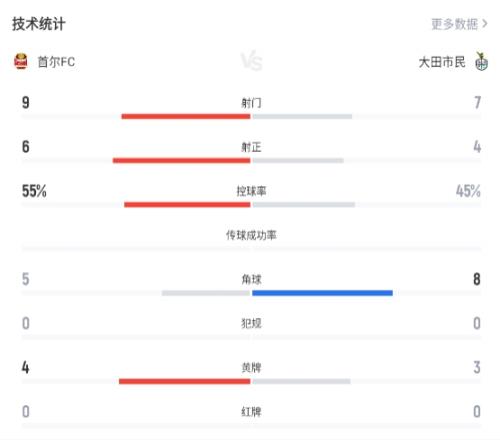Select the 大田市民 team name
The height and width of the screenshot is (440, 500).
tap(442, 62)
